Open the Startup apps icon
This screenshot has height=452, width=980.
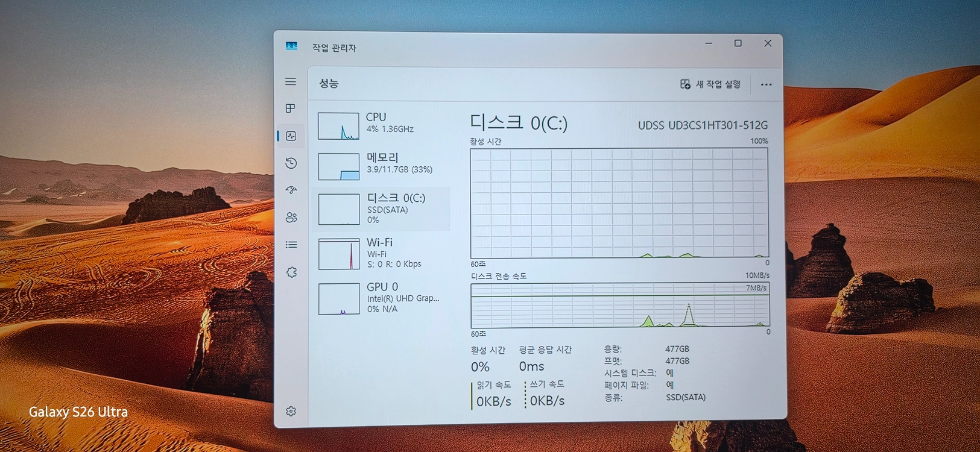291,190
